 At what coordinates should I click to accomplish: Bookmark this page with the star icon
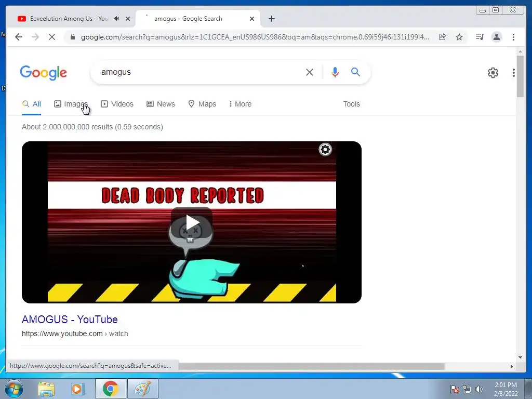point(459,37)
